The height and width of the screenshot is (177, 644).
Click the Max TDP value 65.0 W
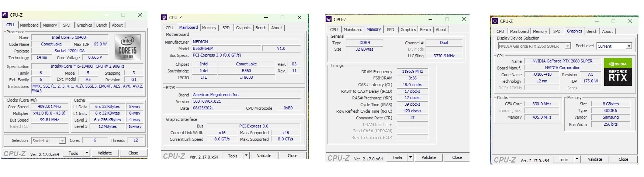tap(100, 44)
